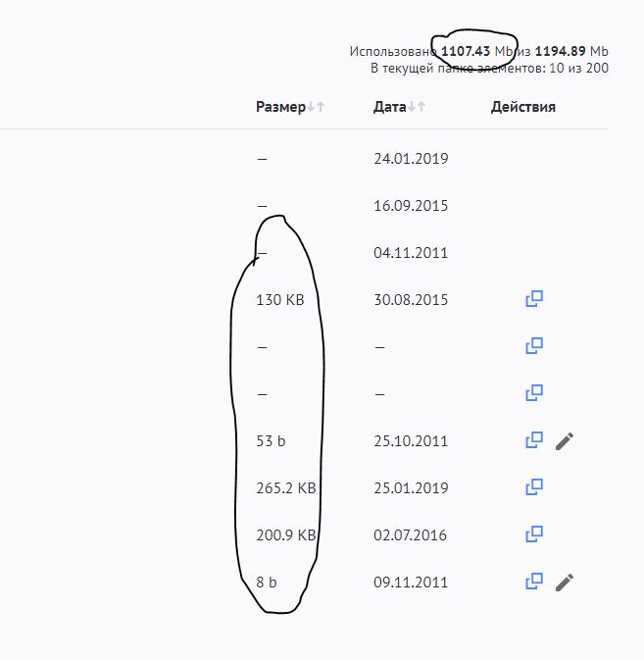Screen dimensions: 644x660
Task: Click copy icon in row directly above 53 b
Action: [x=534, y=393]
